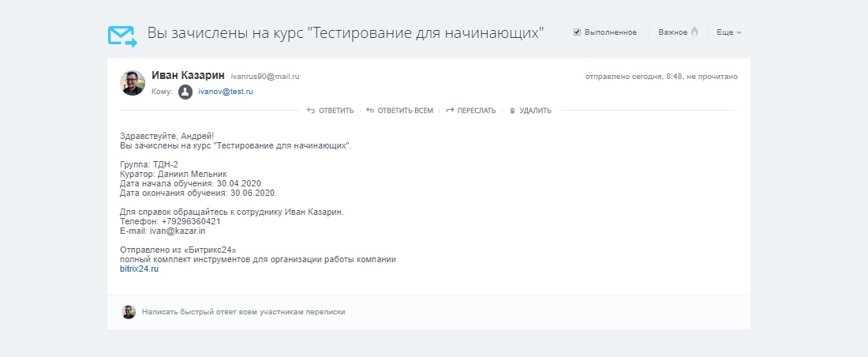This screenshot has height=357, width=868.
Task: Toggle the Выполненное checkbox
Action: click(x=578, y=32)
